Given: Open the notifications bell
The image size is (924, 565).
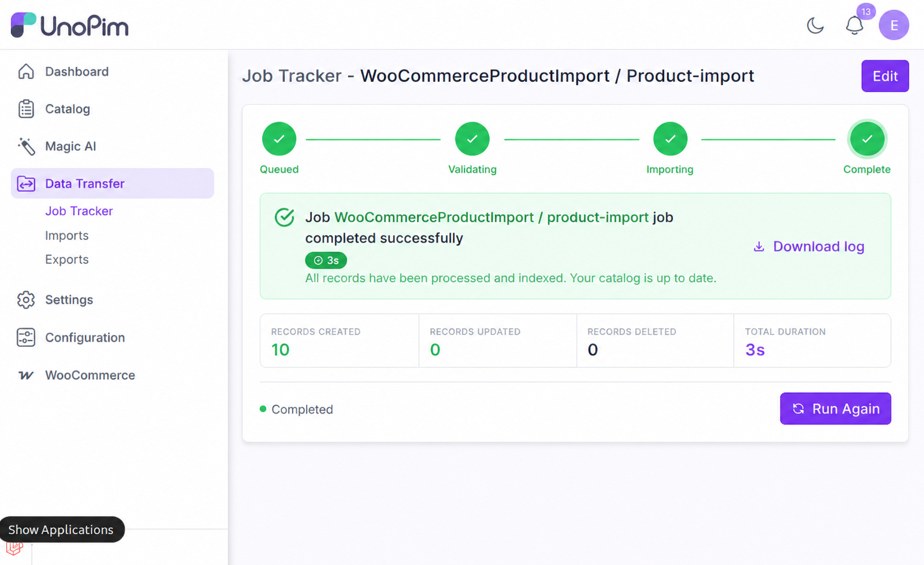Looking at the screenshot, I should coord(854,25).
